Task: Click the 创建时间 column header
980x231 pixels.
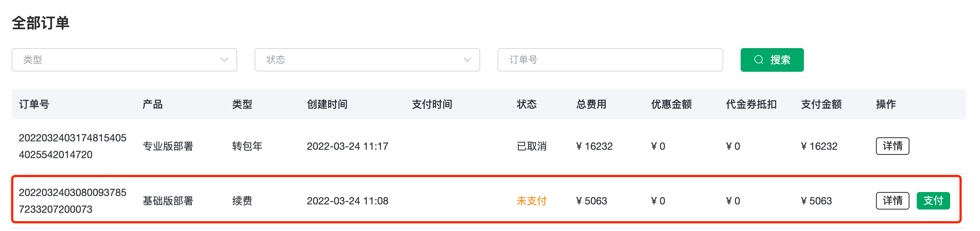Action: point(327,105)
